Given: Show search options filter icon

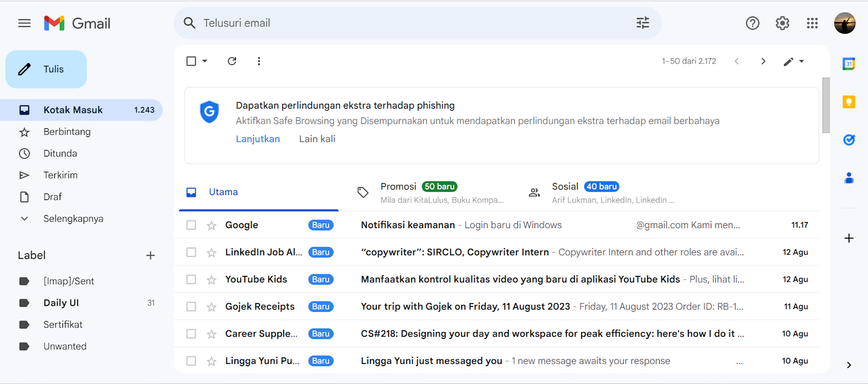Looking at the screenshot, I should [x=643, y=23].
